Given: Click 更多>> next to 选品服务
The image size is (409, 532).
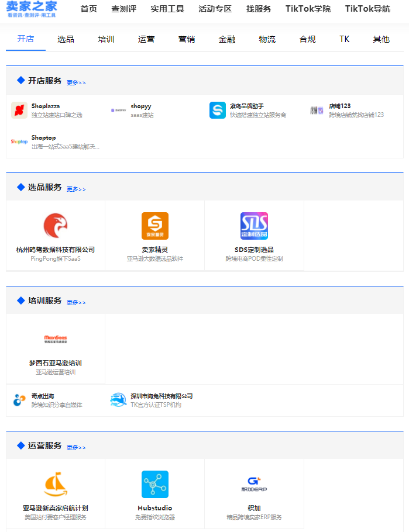Looking at the screenshot, I should point(76,189).
